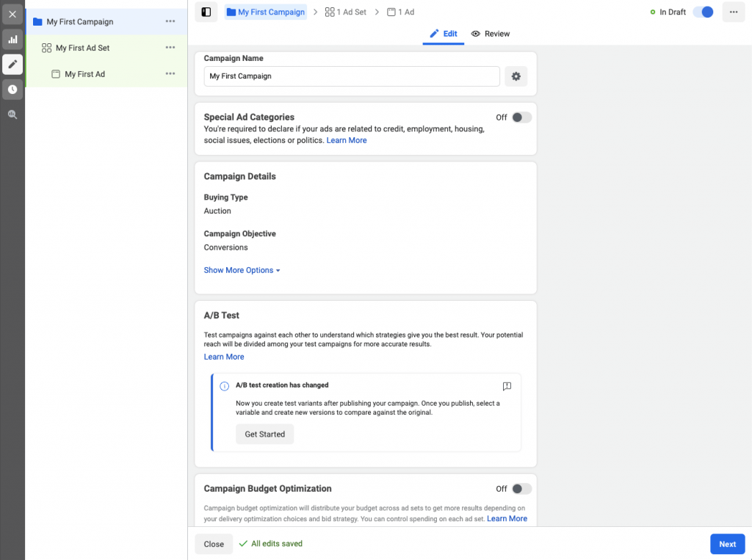This screenshot has height=560, width=752.
Task: Toggle the In Draft switch
Action: pos(703,12)
